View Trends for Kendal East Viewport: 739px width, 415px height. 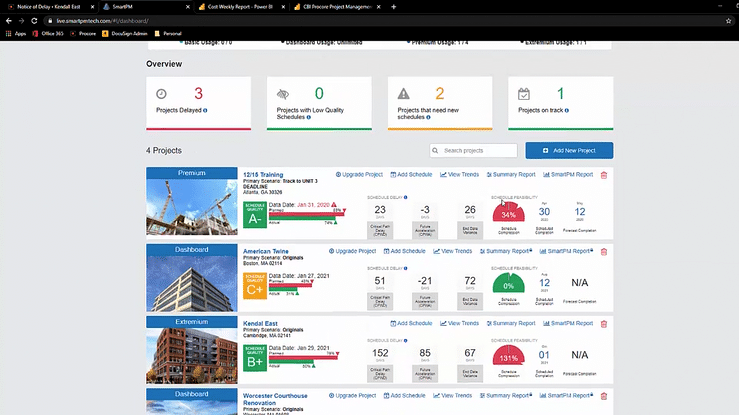pos(460,324)
